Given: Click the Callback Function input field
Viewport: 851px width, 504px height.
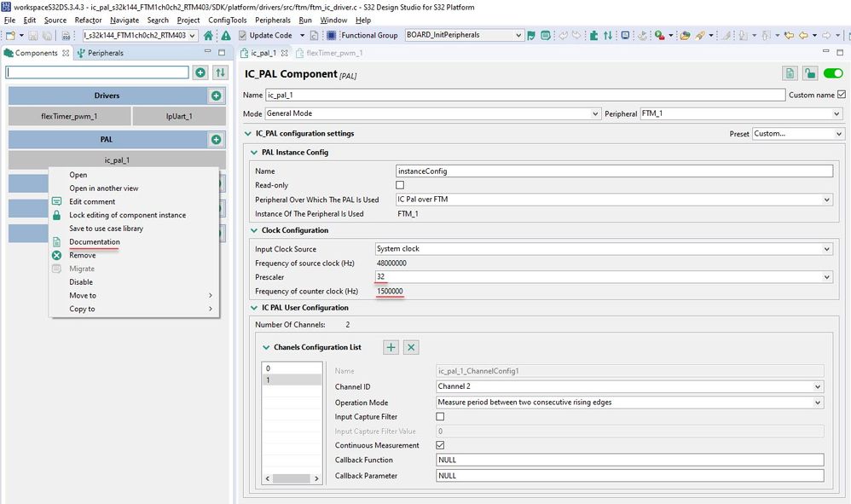Looking at the screenshot, I should 630,460.
